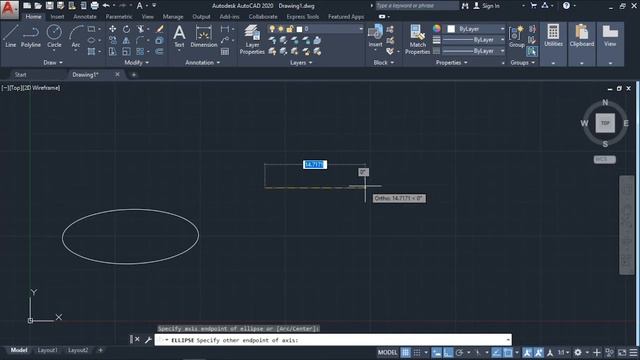Click the Group tool
640x360 pixels.
coord(516,36)
